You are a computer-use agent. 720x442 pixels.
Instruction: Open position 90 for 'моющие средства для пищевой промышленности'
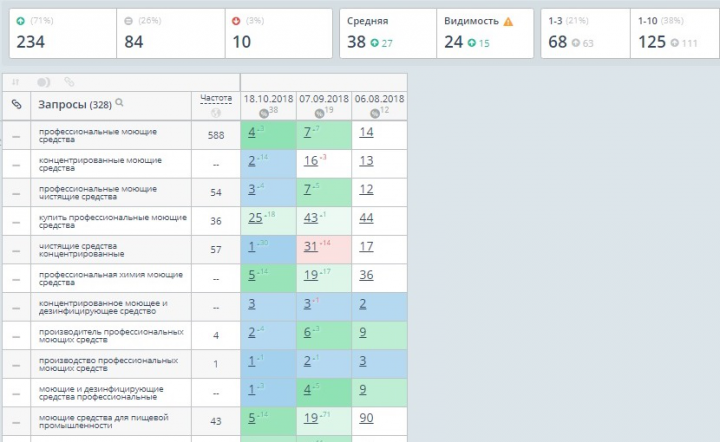click(366, 418)
